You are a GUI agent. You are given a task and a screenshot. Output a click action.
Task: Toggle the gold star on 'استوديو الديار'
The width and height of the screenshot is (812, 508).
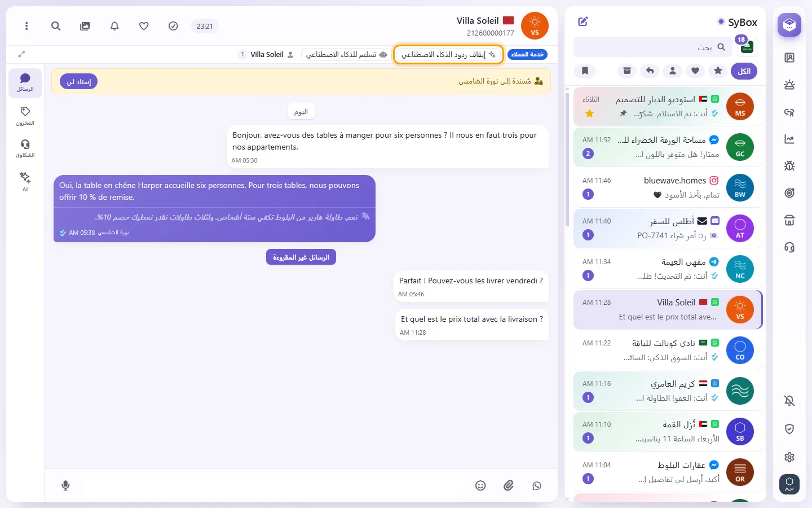pos(589,113)
